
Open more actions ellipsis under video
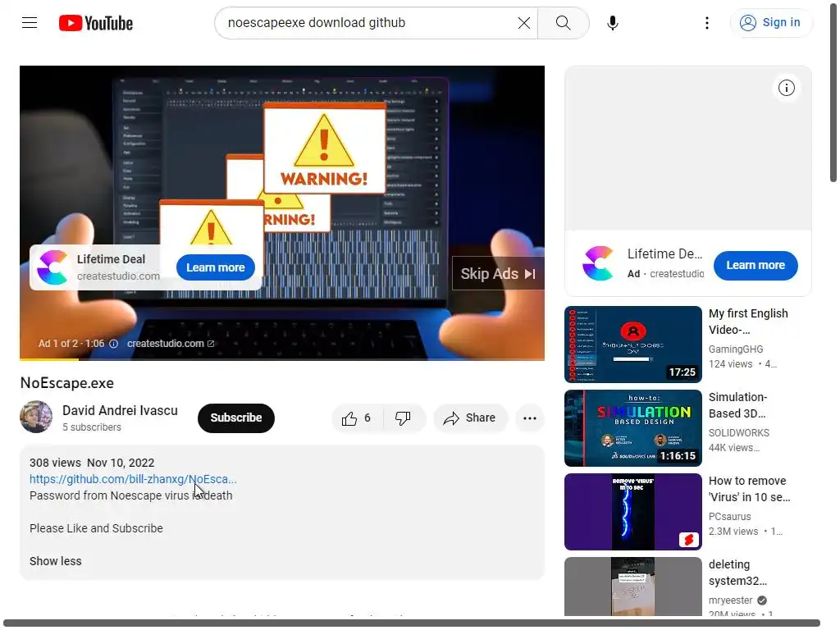tap(530, 418)
